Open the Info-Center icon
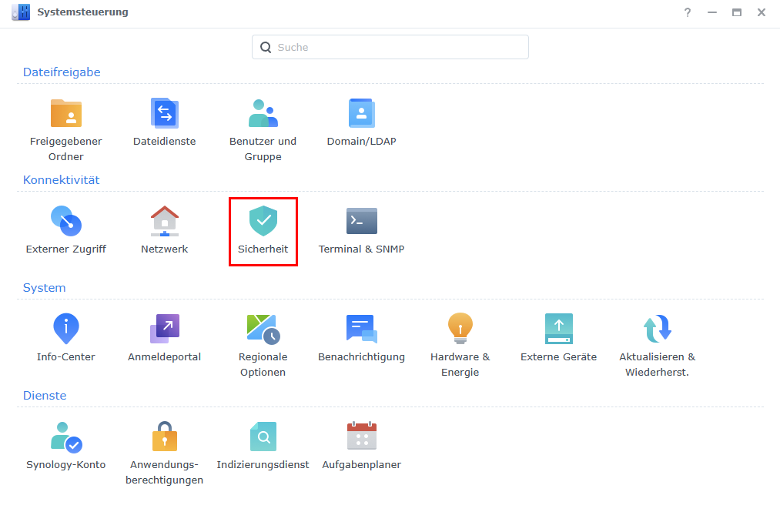Screen dimensions: 780x532 coord(66,330)
